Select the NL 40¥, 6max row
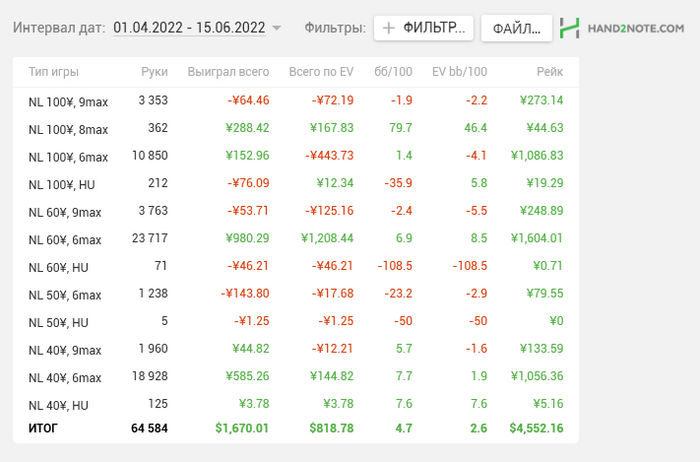 296,377
